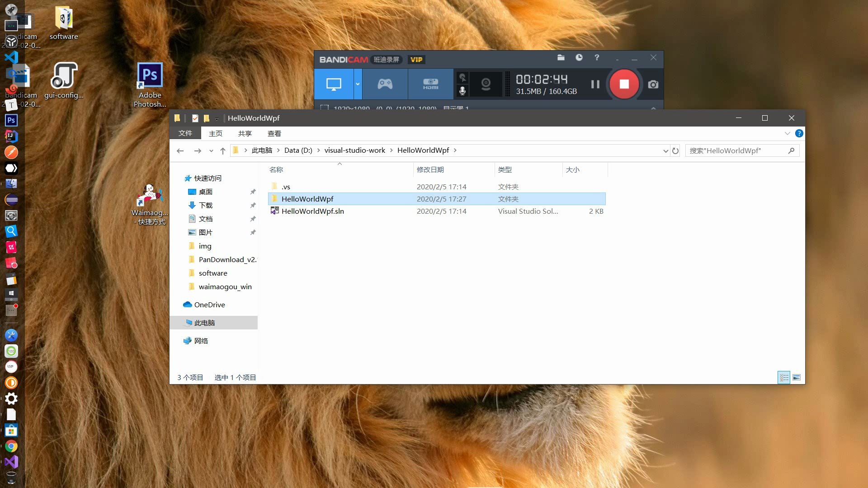Viewport: 868px width, 488px height.
Task: Click the Bandicam game recording mode icon
Action: click(x=385, y=84)
